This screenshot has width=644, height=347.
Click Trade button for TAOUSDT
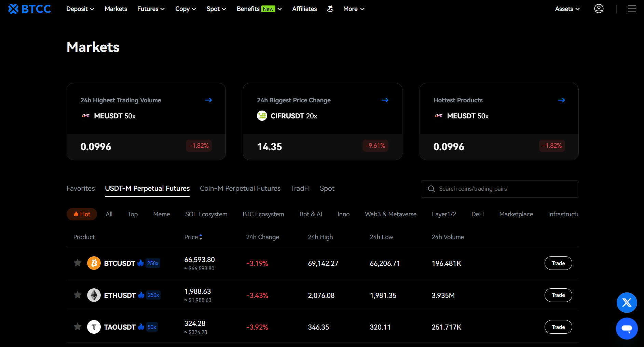tap(558, 327)
